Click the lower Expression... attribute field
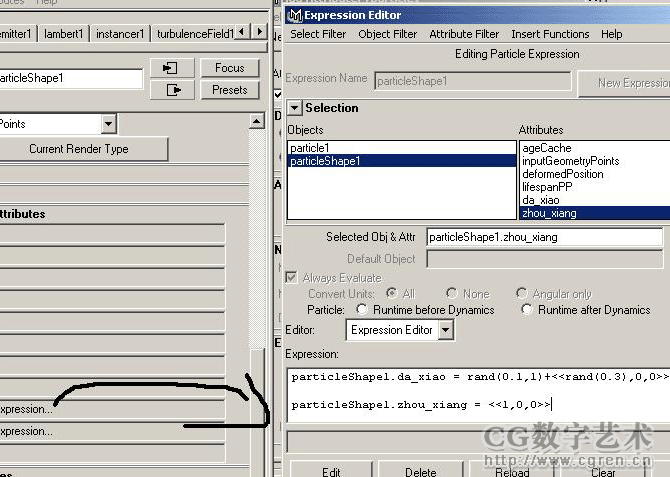This screenshot has width=670, height=477. pyautogui.click(x=112, y=431)
